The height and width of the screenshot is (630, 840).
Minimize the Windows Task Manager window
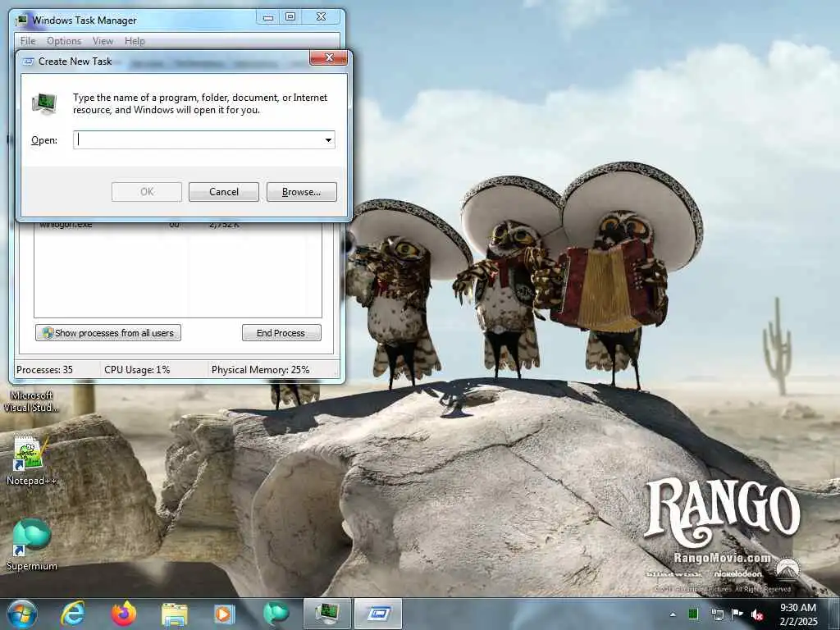click(268, 17)
